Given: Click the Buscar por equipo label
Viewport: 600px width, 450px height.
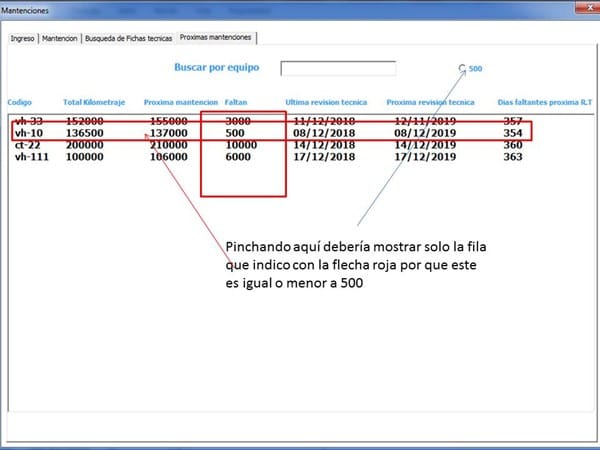Looking at the screenshot, I should tap(217, 67).
